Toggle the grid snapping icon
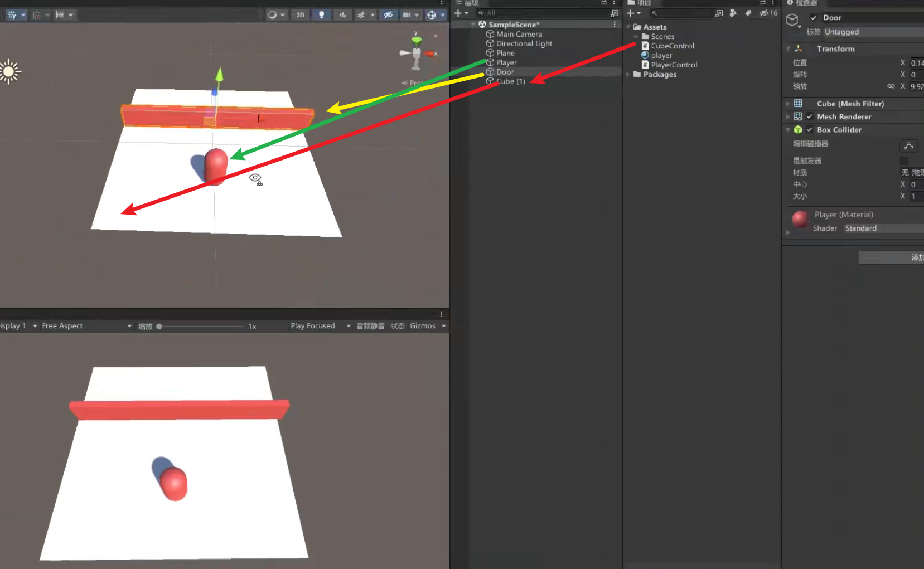This screenshot has width=924, height=569. 36,15
